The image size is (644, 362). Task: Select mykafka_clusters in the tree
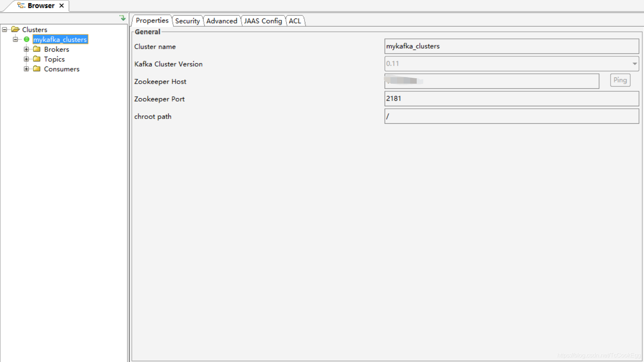pyautogui.click(x=60, y=39)
